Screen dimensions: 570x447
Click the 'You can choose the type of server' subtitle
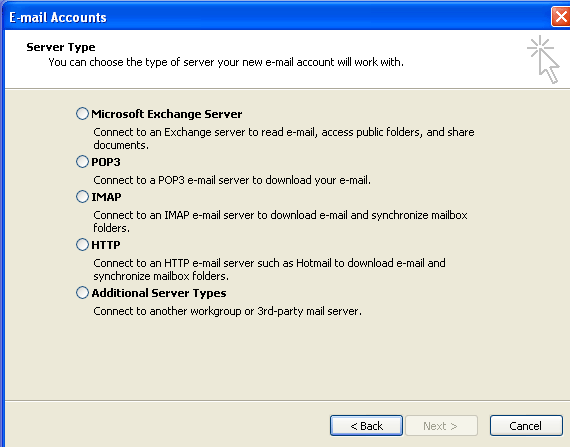click(x=226, y=63)
